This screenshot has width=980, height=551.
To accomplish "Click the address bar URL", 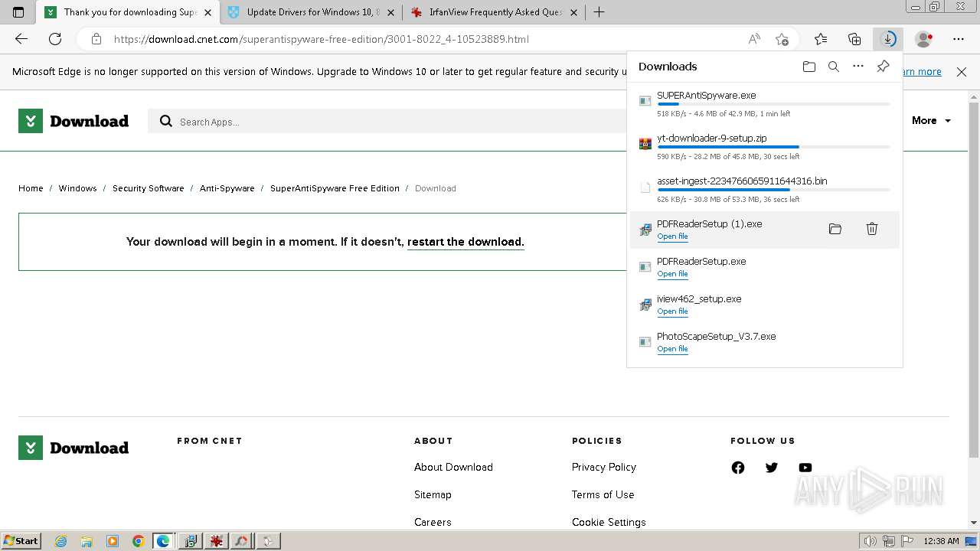I will click(322, 39).
